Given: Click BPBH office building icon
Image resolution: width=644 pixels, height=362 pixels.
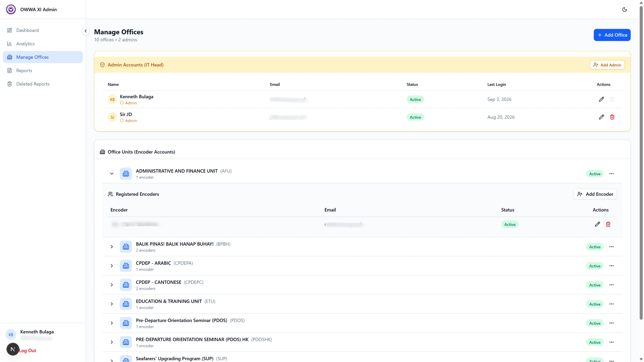Looking at the screenshot, I should pyautogui.click(x=126, y=246).
